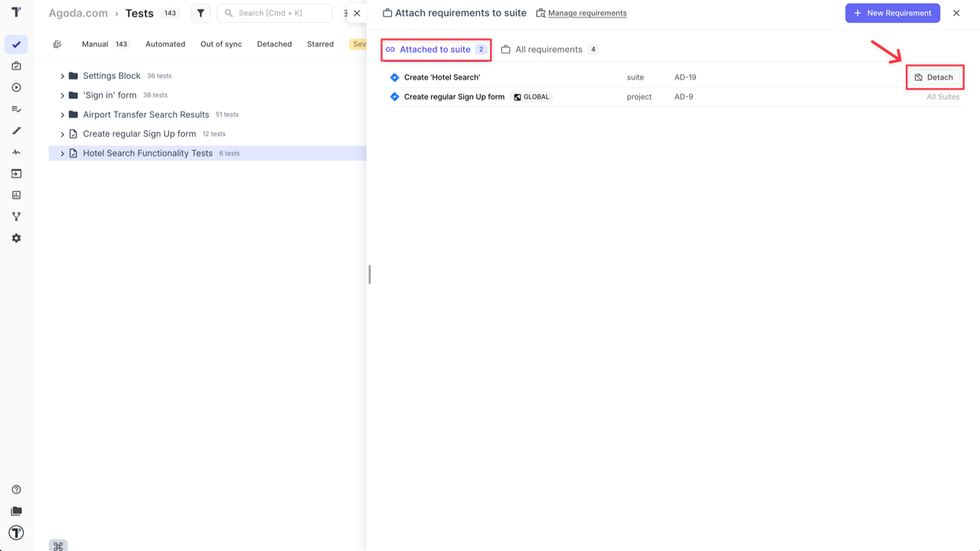Open the Pulse activity icon in sidebar
This screenshot has width=980, height=551.
pos(16,152)
